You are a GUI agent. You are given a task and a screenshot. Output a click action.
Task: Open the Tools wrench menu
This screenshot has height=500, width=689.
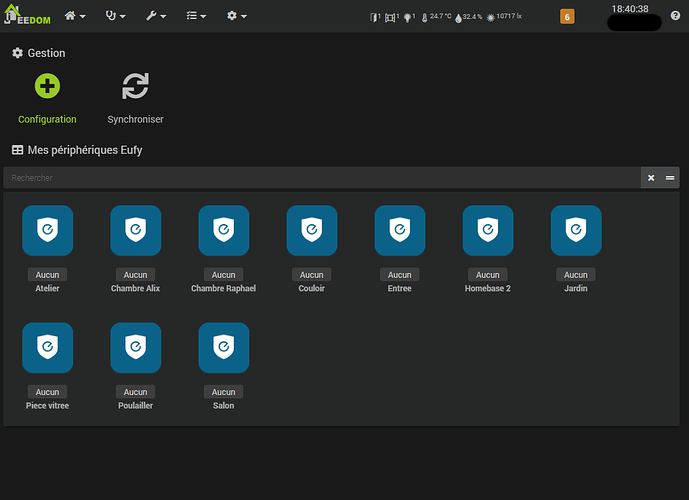[156, 16]
